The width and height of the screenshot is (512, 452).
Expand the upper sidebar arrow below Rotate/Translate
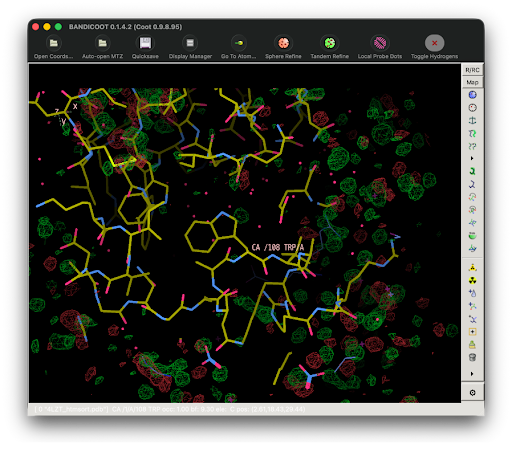(x=472, y=158)
